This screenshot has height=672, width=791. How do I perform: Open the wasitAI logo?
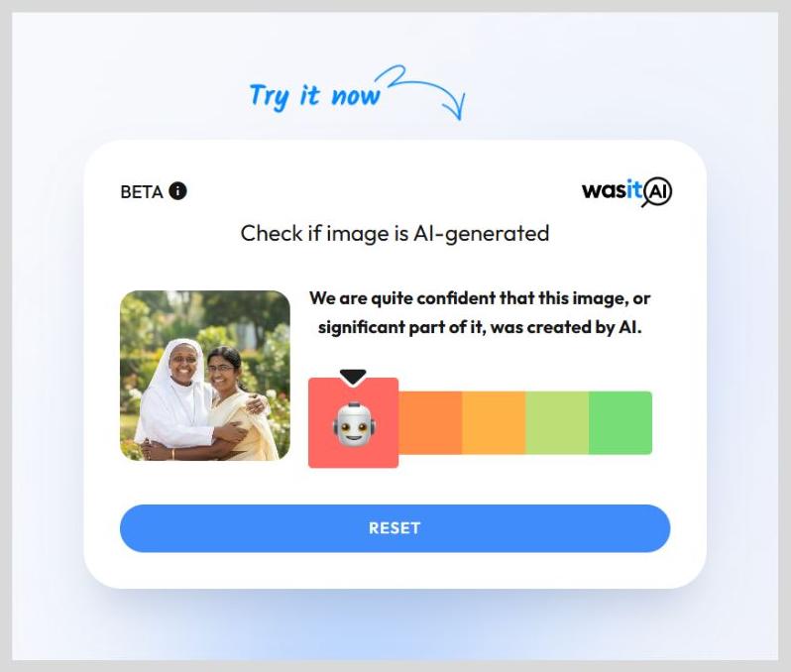[x=627, y=191]
